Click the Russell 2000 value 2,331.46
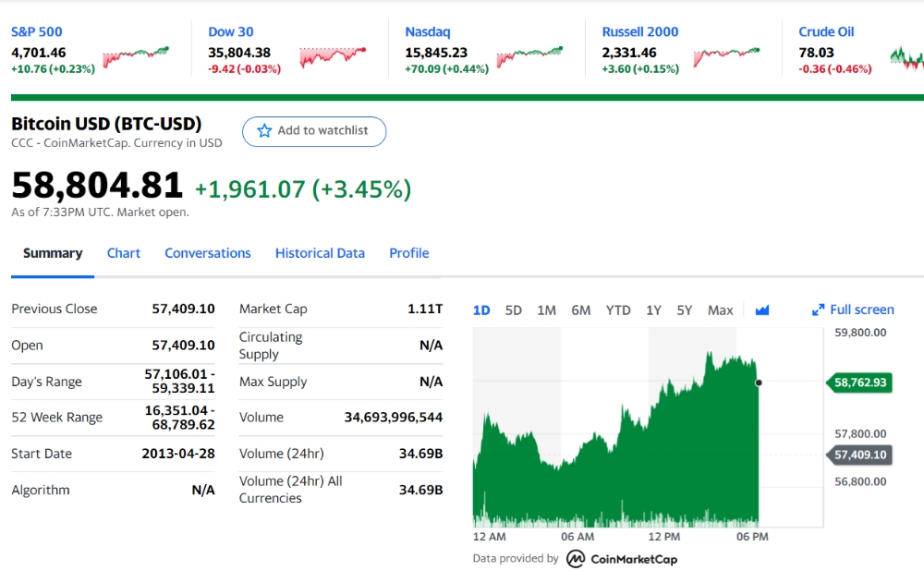This screenshot has height=571, width=924. coord(628,53)
